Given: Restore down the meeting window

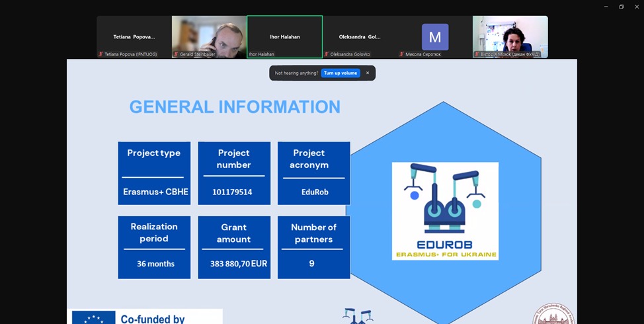Looking at the screenshot, I should tap(622, 7).
